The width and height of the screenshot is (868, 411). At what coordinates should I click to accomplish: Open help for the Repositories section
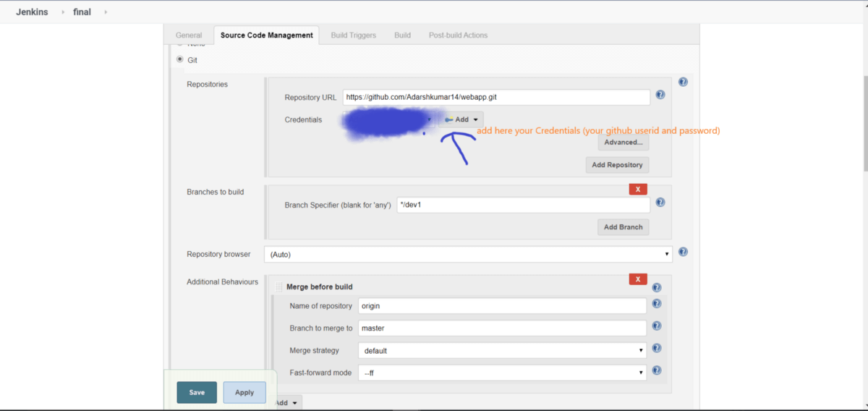click(683, 82)
